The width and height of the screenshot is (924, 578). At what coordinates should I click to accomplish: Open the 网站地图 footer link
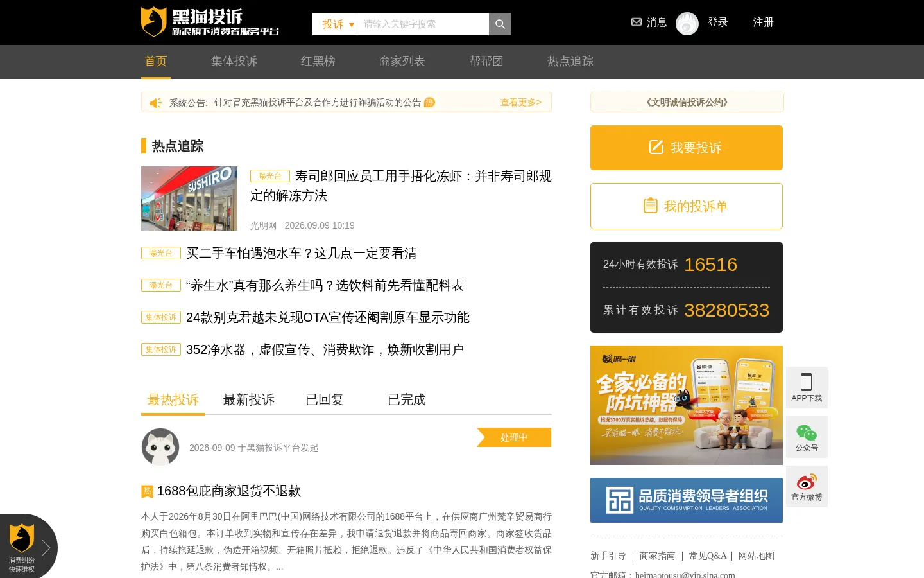pyautogui.click(x=757, y=556)
